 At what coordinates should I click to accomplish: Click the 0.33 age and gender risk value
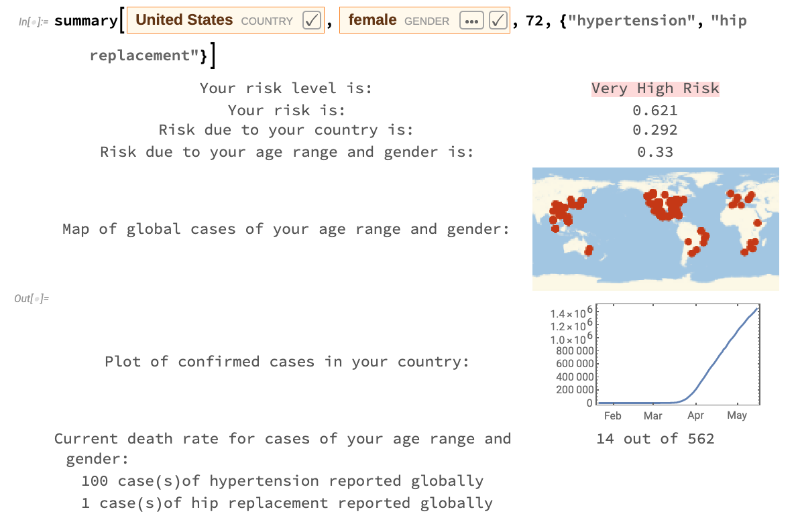point(654,152)
